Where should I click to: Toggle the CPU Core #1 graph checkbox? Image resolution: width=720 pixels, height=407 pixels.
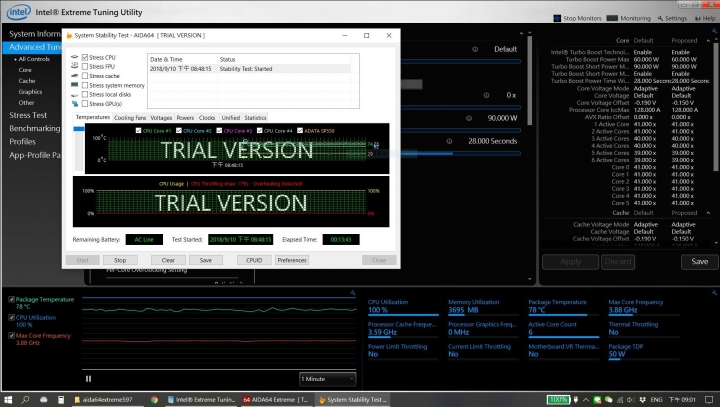138,130
